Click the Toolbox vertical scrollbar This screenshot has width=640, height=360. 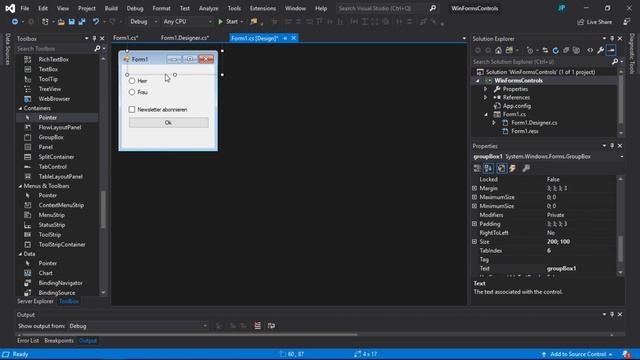pyautogui.click(x=103, y=209)
